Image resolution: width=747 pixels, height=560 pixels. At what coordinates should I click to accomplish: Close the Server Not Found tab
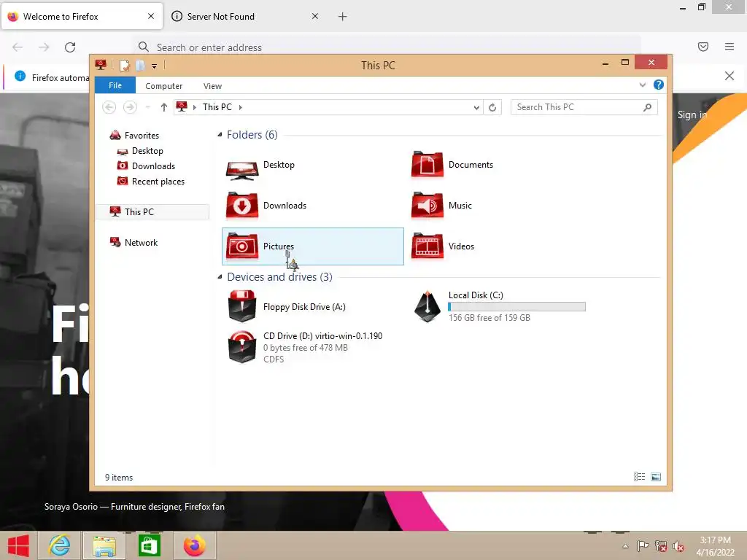315,16
